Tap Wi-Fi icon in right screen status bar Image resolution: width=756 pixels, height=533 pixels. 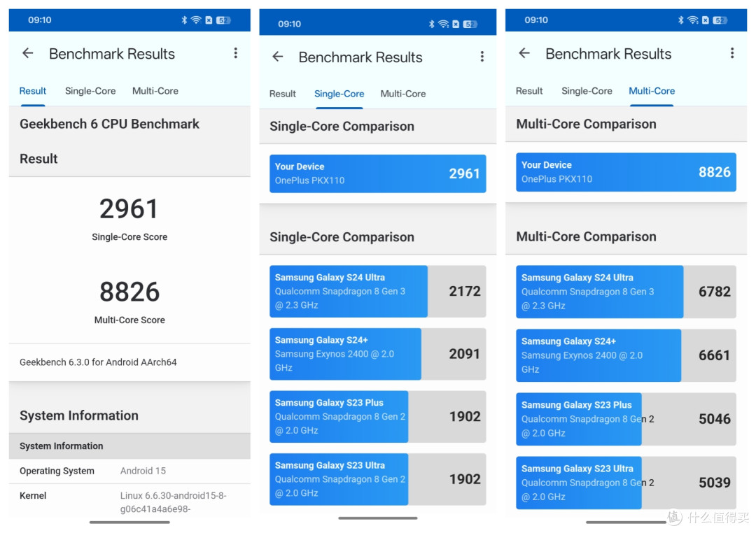(x=693, y=20)
